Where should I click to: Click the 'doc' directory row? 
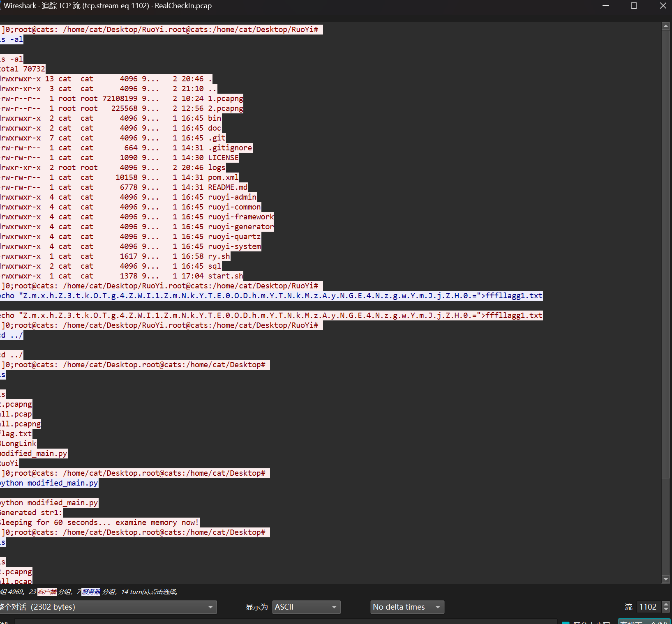point(111,128)
